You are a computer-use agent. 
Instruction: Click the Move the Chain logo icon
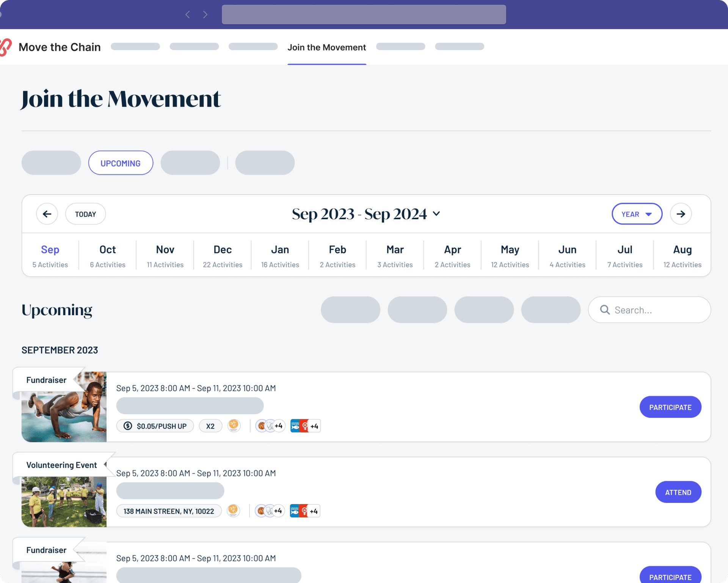[x=6, y=47]
